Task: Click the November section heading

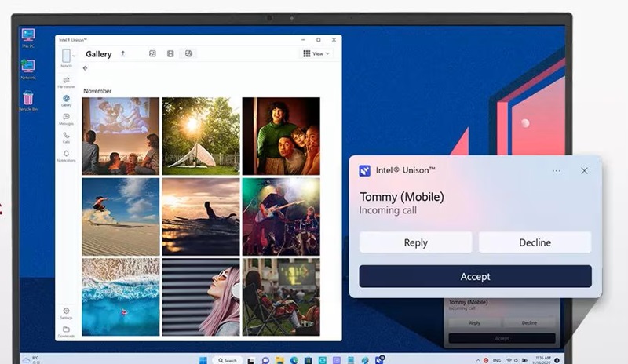Action: [97, 91]
